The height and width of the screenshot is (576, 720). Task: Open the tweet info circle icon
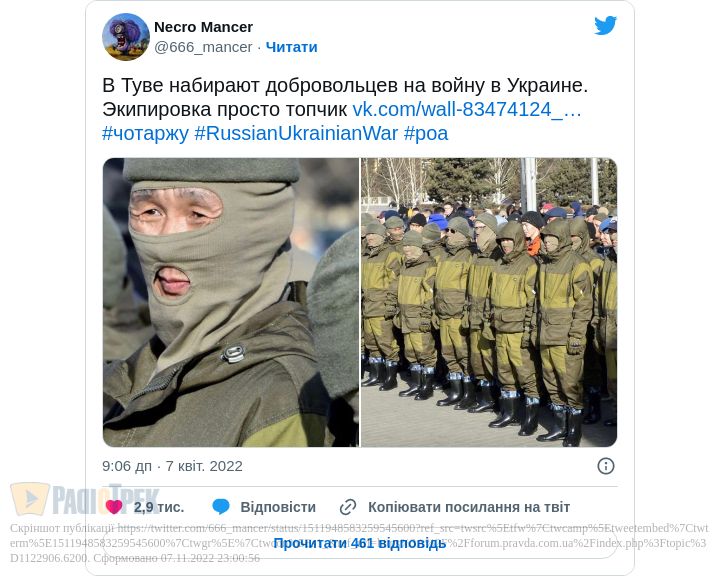(606, 466)
